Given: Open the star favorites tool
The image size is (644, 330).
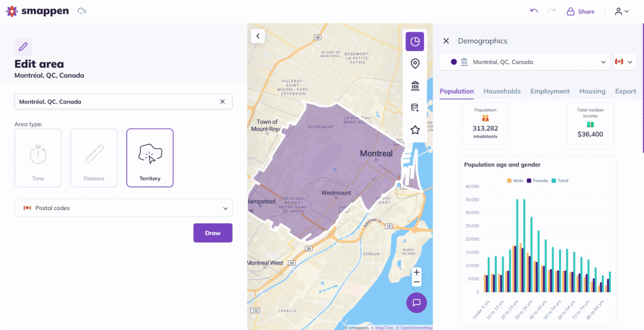Looking at the screenshot, I should 415,130.
